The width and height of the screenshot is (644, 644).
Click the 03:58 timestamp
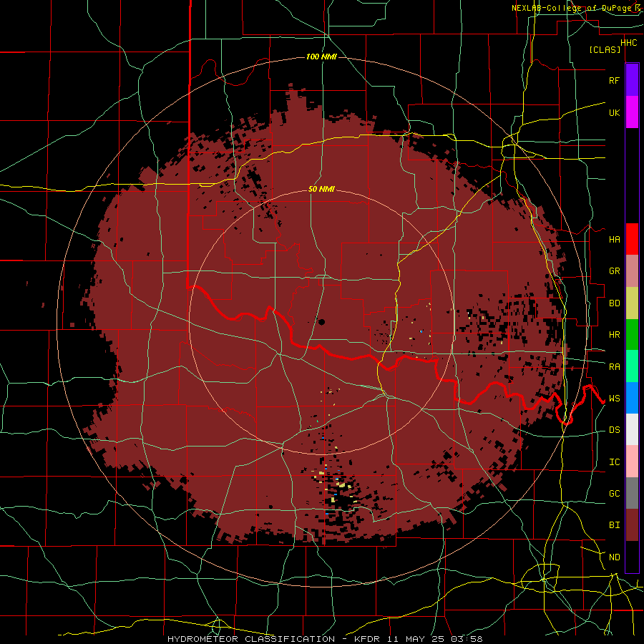[467, 639]
